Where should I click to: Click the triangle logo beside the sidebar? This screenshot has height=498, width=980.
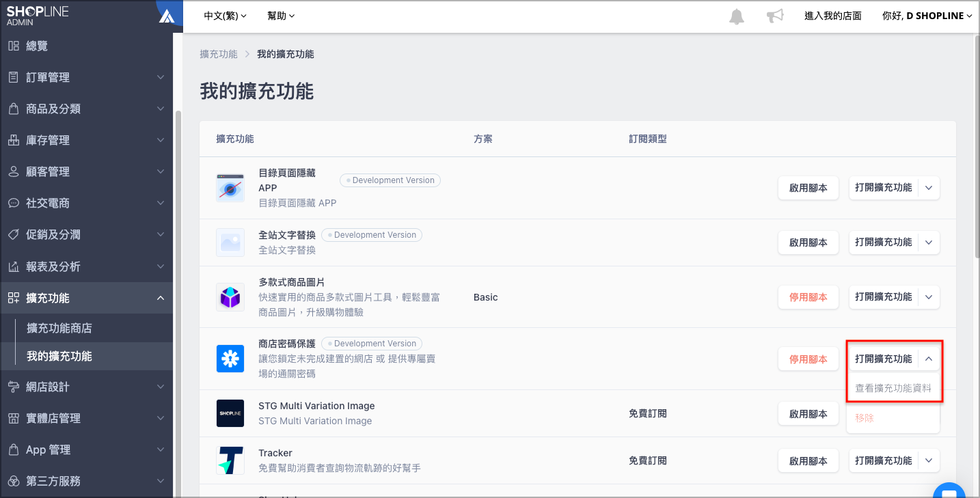167,16
